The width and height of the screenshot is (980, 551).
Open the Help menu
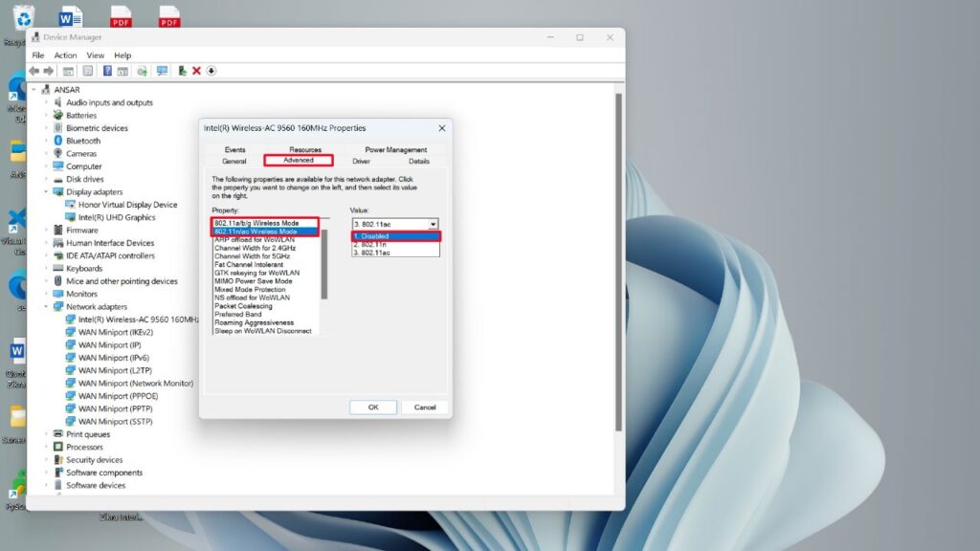tap(122, 55)
